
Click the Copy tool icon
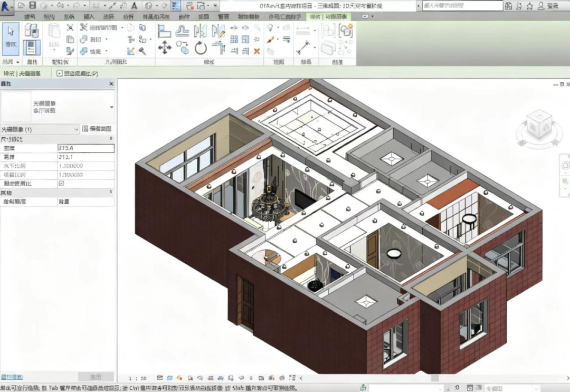pyautogui.click(x=183, y=49)
